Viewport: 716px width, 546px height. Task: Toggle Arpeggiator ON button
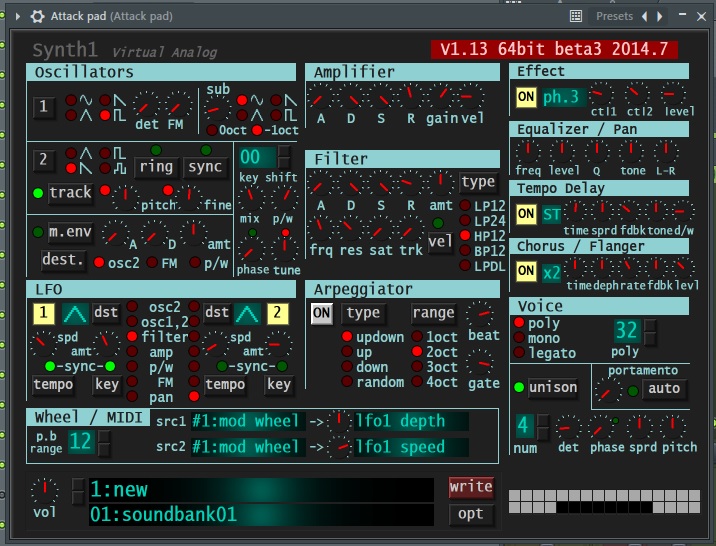(321, 313)
